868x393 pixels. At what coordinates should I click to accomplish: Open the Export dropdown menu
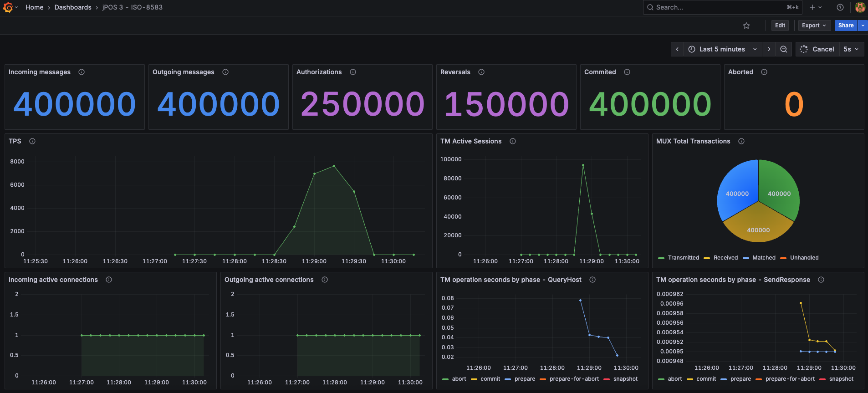coord(814,26)
